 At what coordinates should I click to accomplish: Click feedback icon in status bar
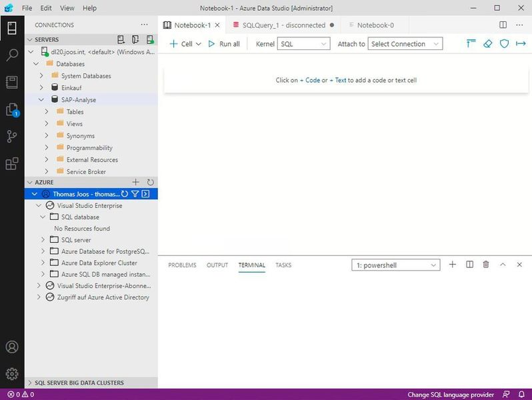(506, 394)
